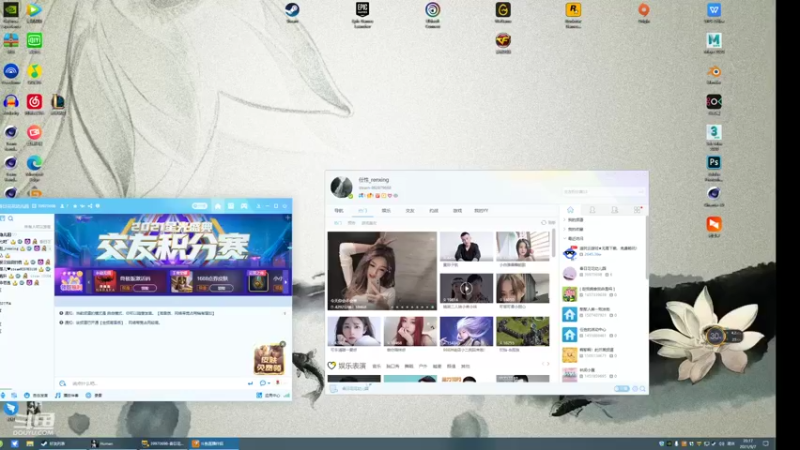800x450 pixels.
Task: Click the music note icon in channel bottom bar
Action: [58, 395]
